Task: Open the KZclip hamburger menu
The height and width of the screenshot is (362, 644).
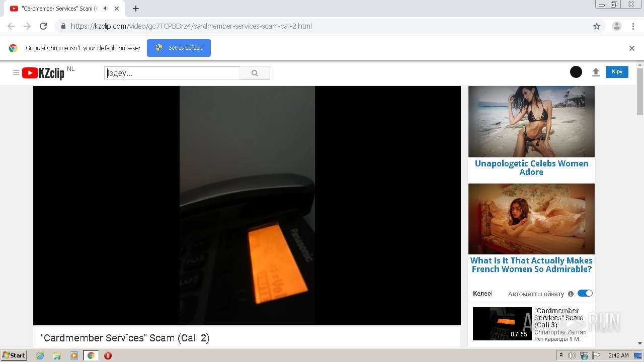Action: (16, 73)
